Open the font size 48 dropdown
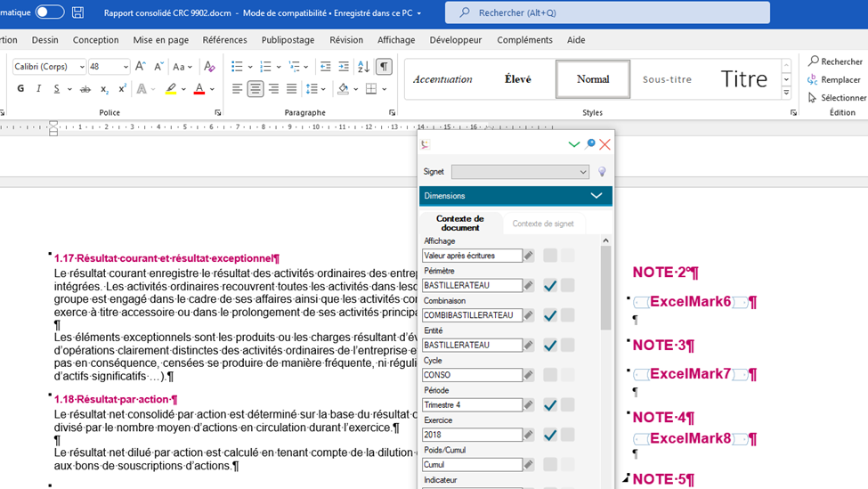The width and height of the screenshot is (868, 489). (126, 67)
